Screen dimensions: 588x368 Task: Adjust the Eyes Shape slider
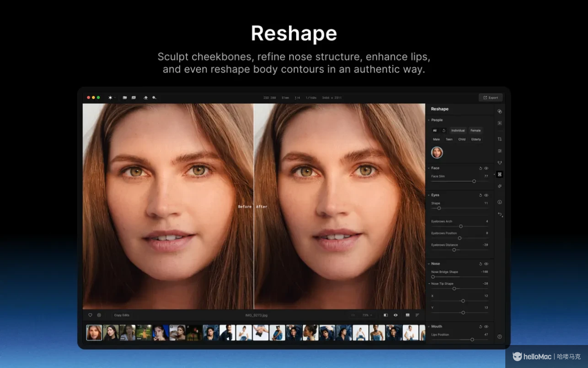[x=459, y=208]
